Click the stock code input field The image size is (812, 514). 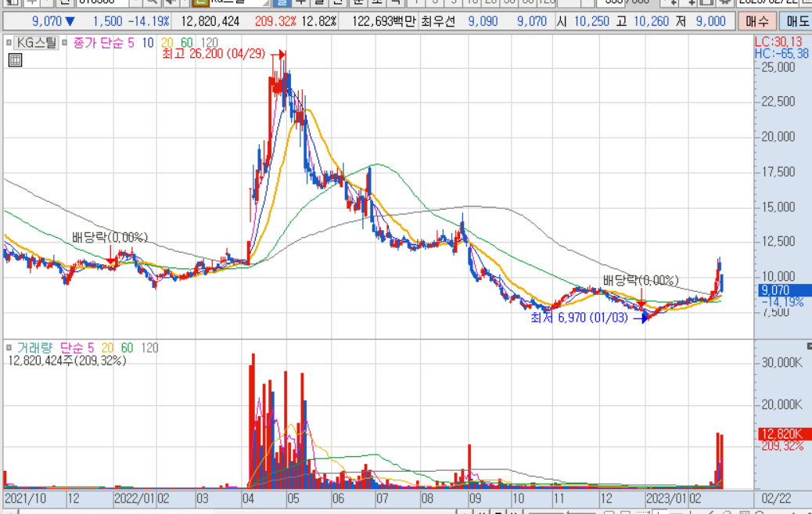pyautogui.click(x=102, y=2)
